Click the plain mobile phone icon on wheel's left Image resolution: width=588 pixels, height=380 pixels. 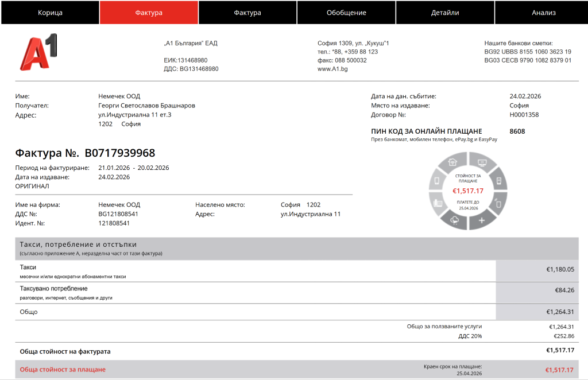pos(437,181)
